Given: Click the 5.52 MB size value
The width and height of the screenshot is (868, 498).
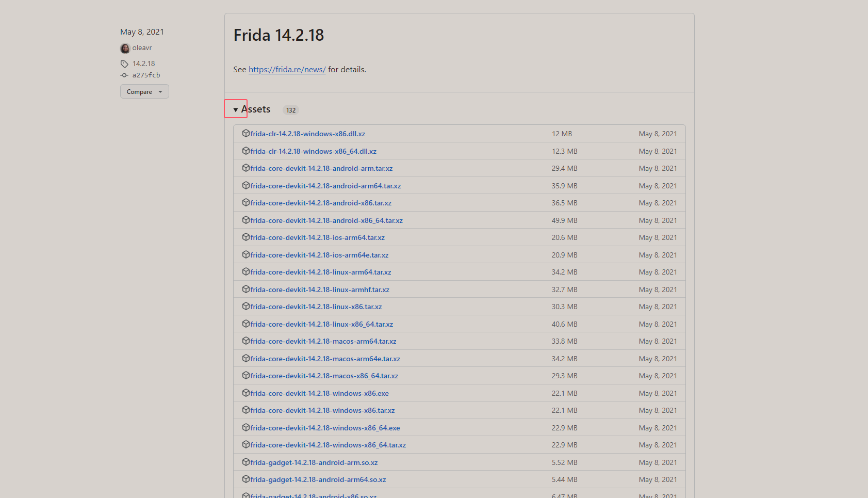Looking at the screenshot, I should 564,462.
